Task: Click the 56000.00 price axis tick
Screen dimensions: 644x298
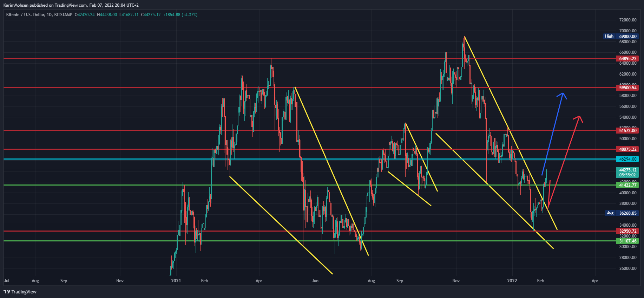Action: coord(628,106)
